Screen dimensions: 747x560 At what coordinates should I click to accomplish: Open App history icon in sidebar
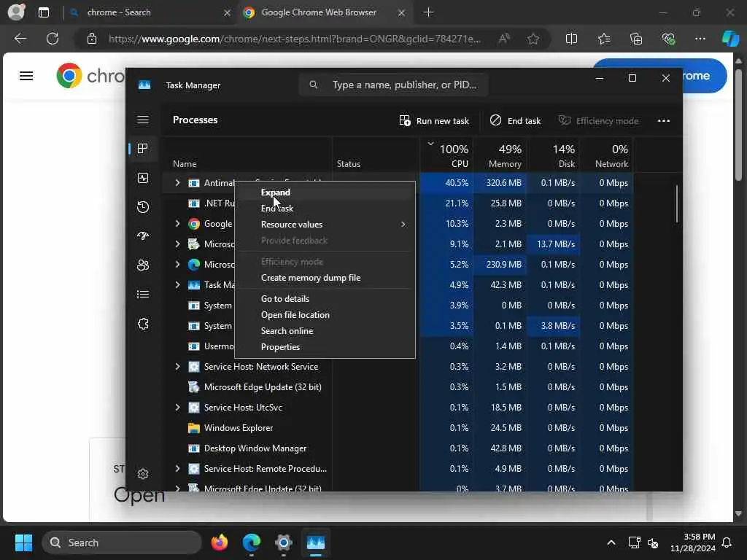(143, 207)
